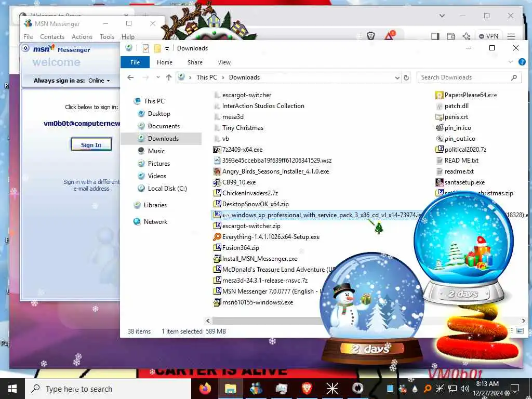Open Customize Quick Access Toolbar dropdown

click(167, 48)
